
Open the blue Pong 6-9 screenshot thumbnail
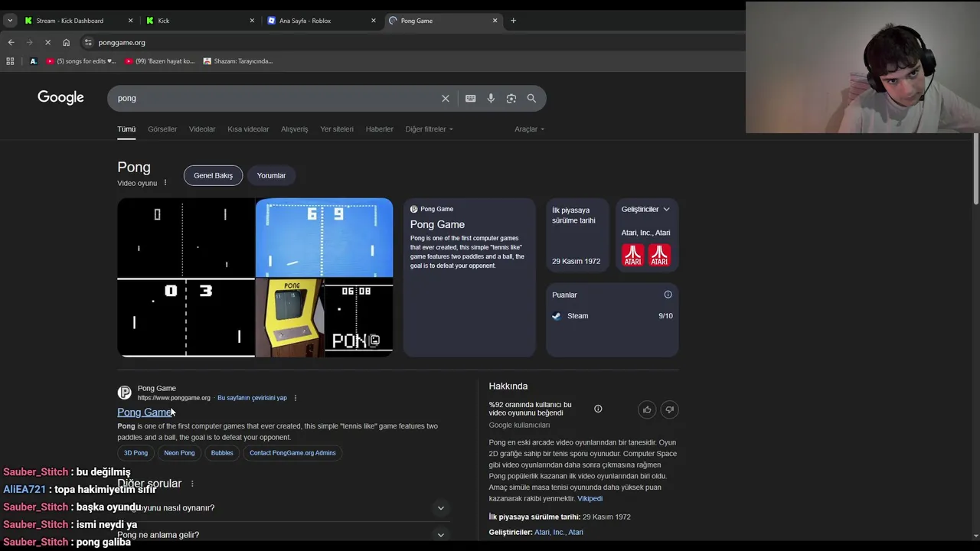tap(324, 238)
